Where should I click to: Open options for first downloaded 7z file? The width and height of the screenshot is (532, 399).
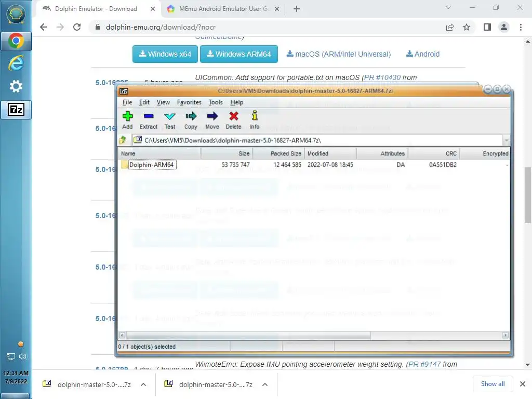[143, 384]
